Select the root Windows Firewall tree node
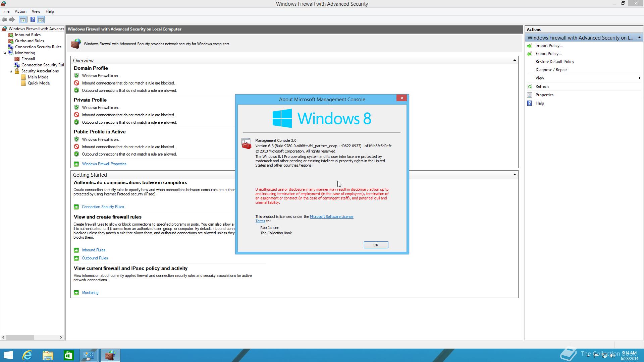The image size is (644, 362). click(x=36, y=29)
